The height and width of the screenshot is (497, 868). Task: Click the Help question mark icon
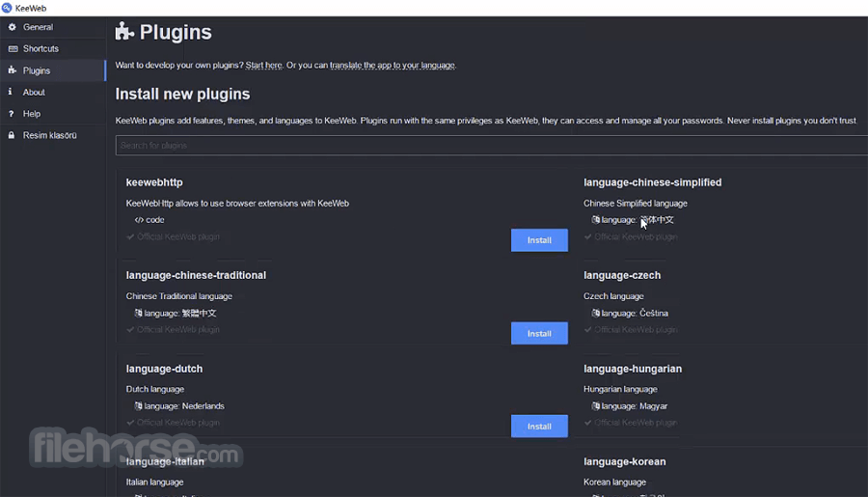click(11, 114)
